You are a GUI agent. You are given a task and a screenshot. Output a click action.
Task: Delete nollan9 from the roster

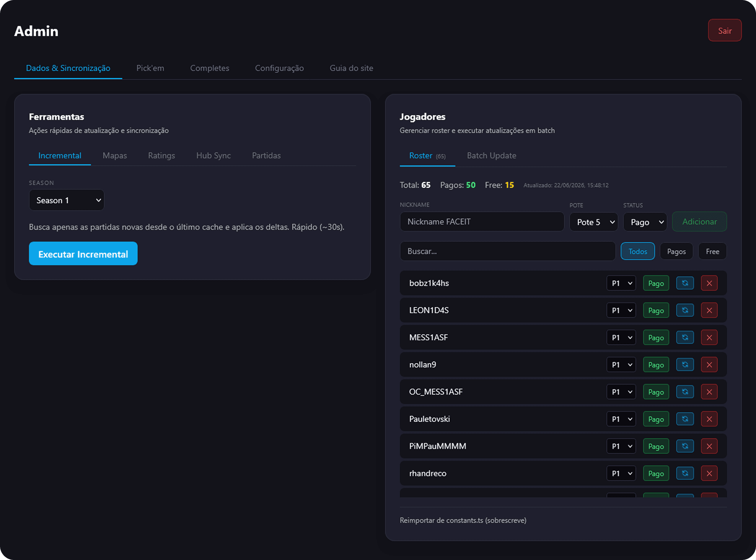(709, 364)
